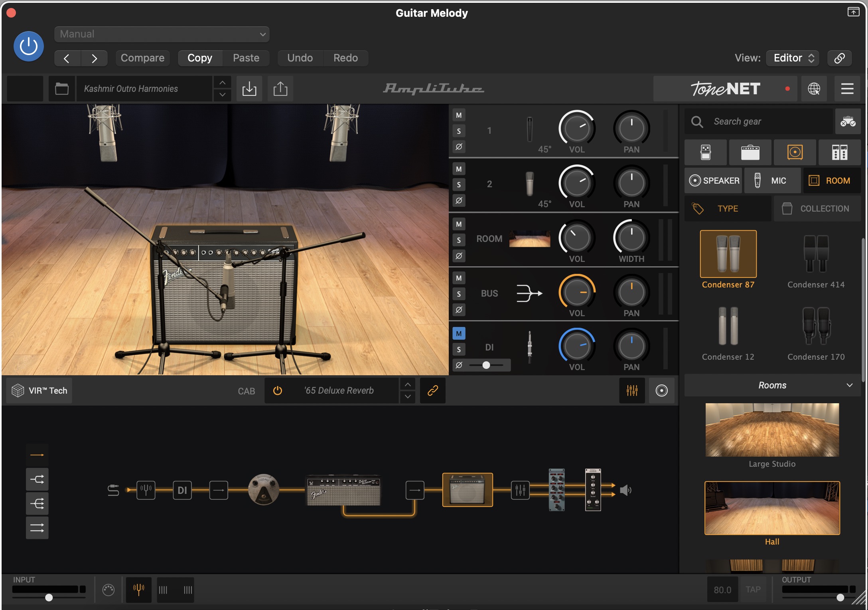The height and width of the screenshot is (610, 868).
Task: Open the mixer faders icon in cab bar
Action: [x=632, y=390]
